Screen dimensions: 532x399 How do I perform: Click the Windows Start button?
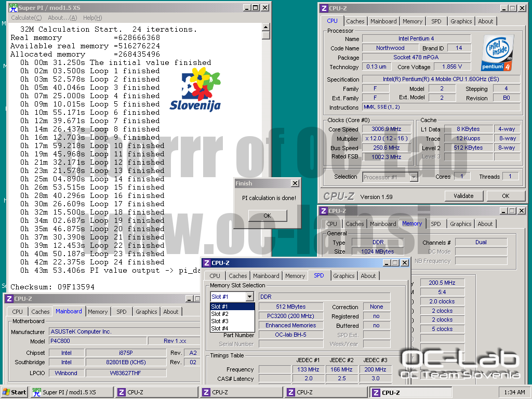coord(14,392)
